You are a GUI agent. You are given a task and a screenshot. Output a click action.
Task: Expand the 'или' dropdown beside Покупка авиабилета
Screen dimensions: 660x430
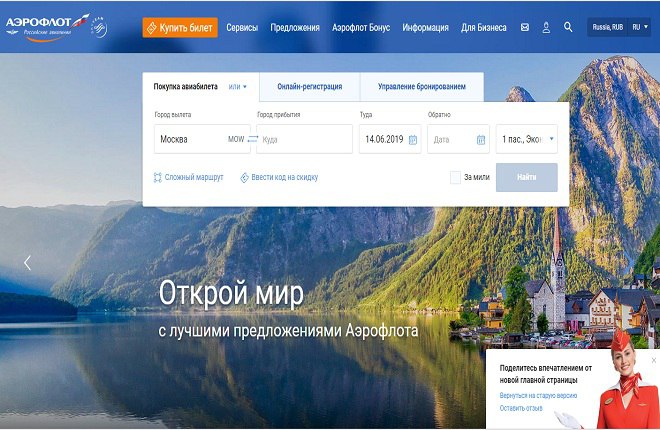[x=237, y=87]
